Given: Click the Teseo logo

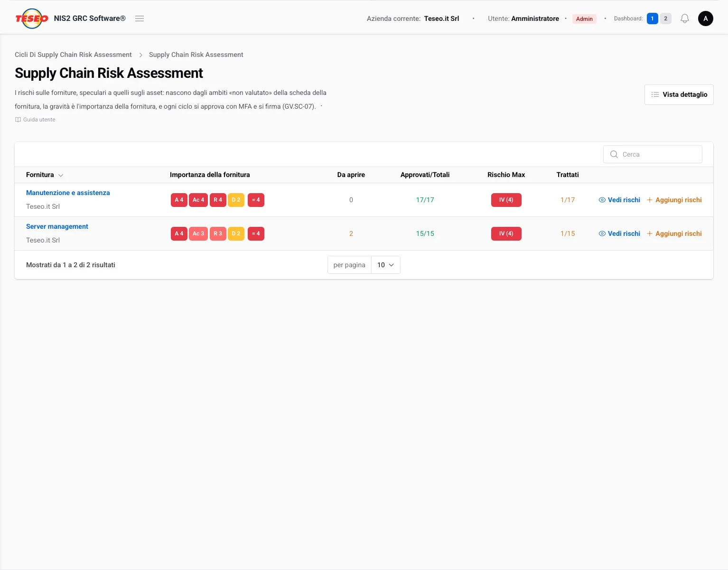Looking at the screenshot, I should (x=32, y=19).
